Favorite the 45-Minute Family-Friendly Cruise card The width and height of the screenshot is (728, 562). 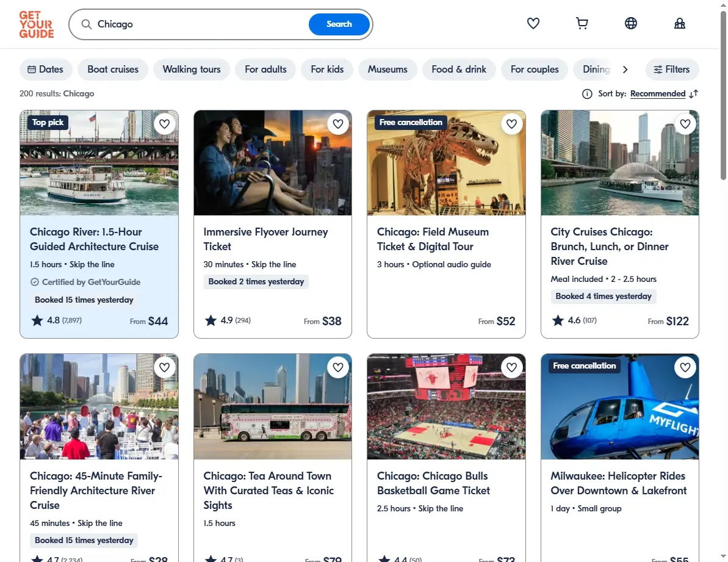[164, 367]
